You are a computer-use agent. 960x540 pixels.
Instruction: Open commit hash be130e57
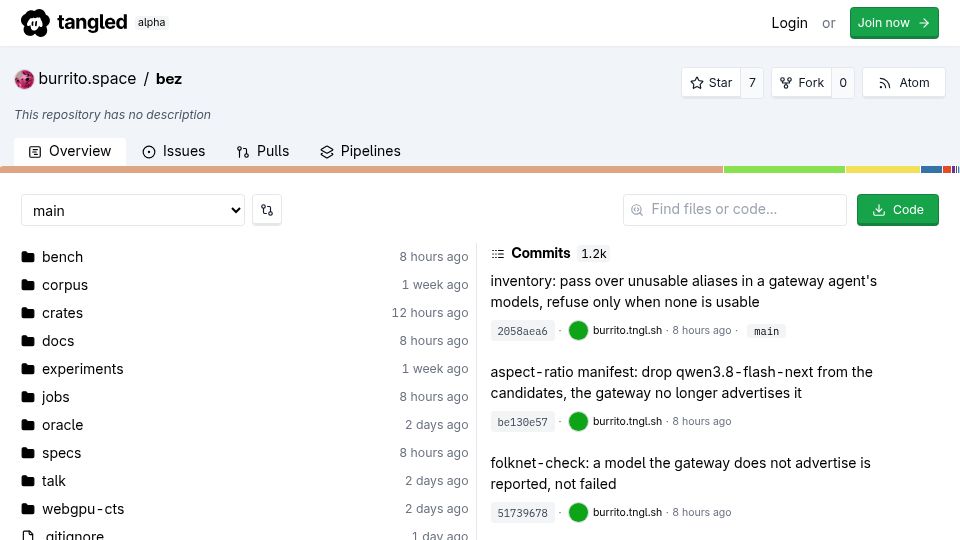point(522,422)
